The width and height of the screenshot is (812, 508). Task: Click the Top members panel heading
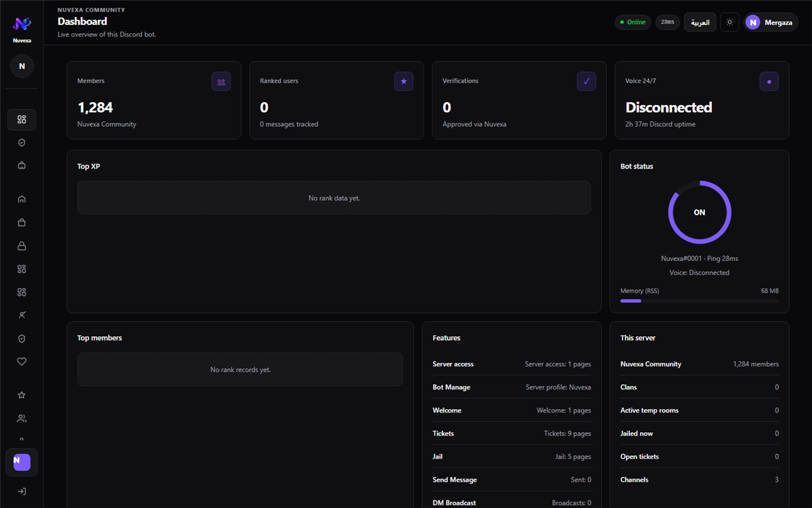tap(99, 338)
